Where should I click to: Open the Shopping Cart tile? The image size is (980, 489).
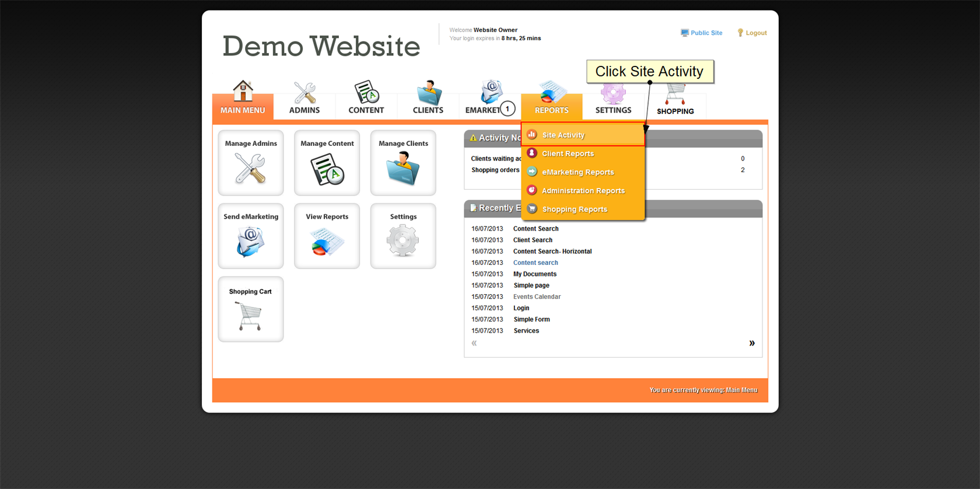[x=250, y=309]
